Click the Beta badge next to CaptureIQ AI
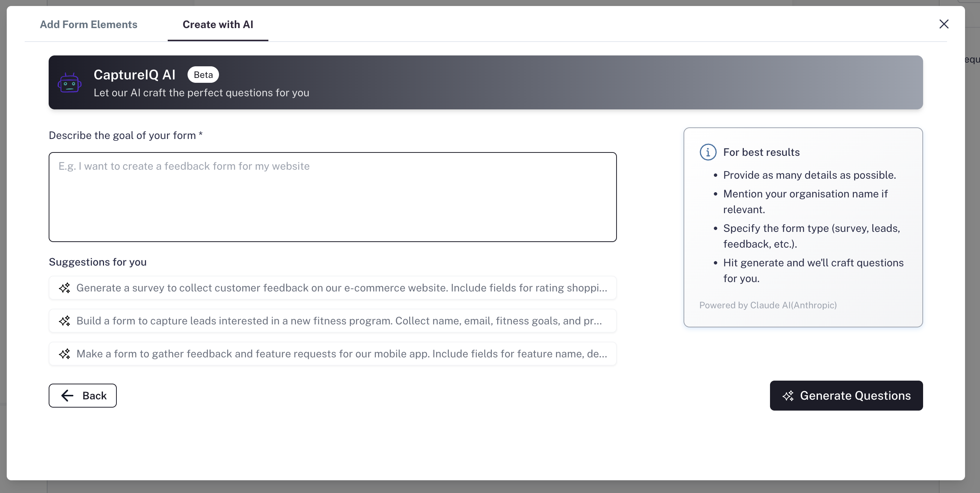 (203, 75)
